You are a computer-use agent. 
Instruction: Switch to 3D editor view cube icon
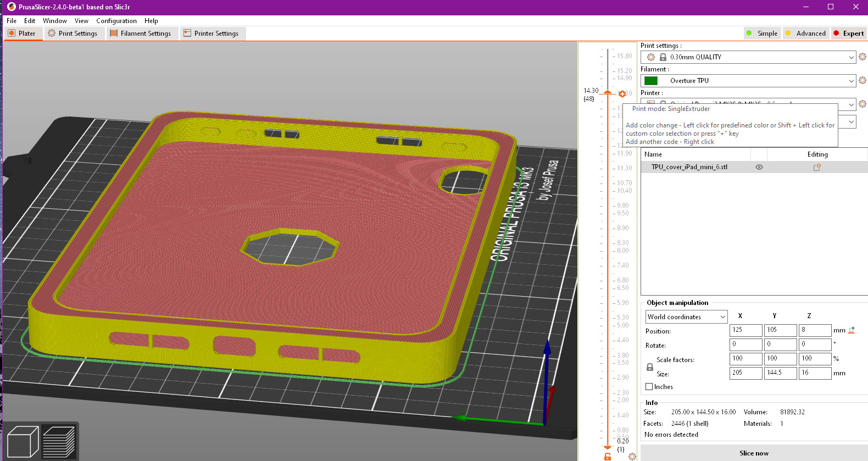[23, 442]
